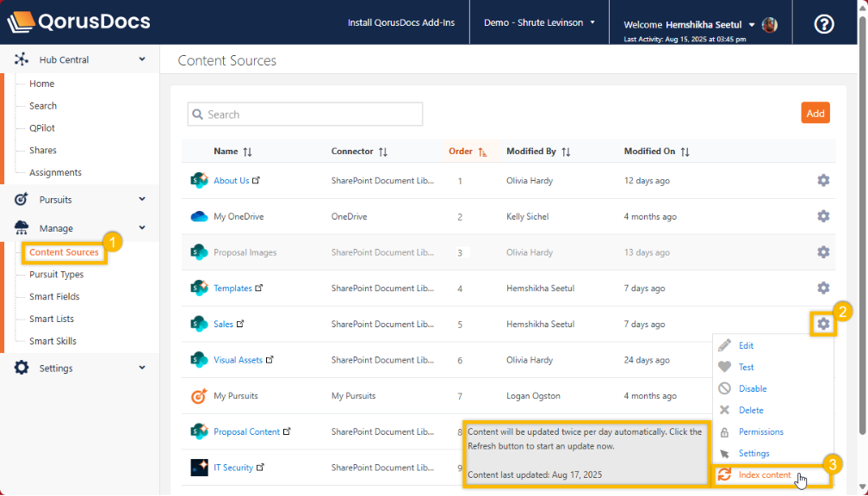Collapse the Hub Central section
Viewport: 868px width, 496px height.
coord(142,59)
